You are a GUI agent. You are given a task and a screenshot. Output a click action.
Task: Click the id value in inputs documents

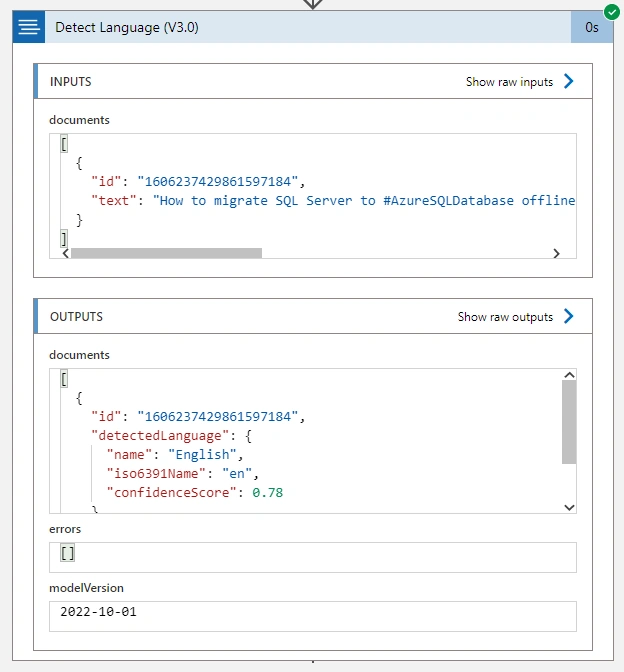tap(218, 182)
